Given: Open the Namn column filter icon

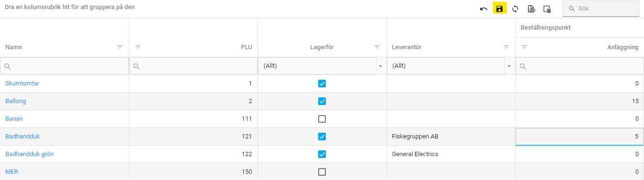Looking at the screenshot, I should coord(120,47).
